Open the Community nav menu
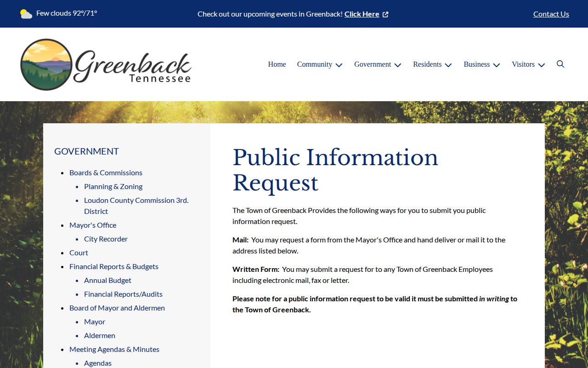This screenshot has height=368, width=588. (315, 64)
